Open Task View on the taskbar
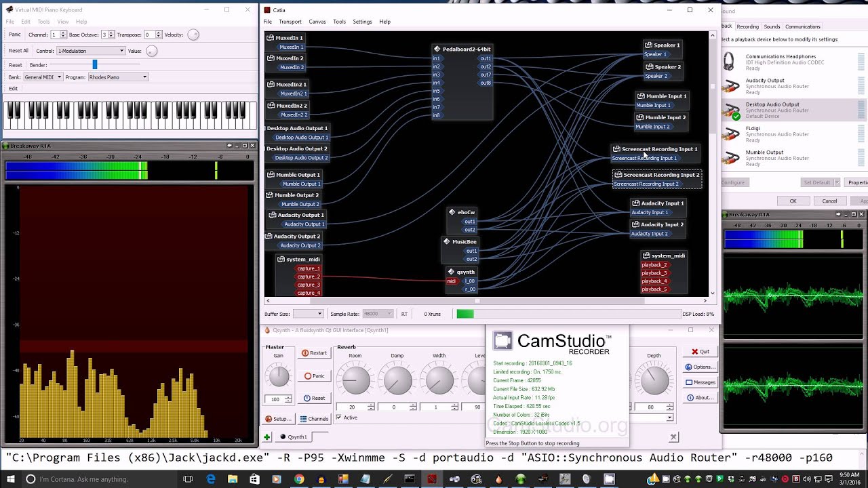The width and height of the screenshot is (868, 488). 189,479
